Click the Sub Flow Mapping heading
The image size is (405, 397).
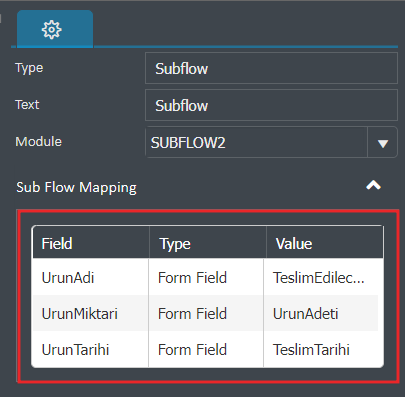point(76,187)
